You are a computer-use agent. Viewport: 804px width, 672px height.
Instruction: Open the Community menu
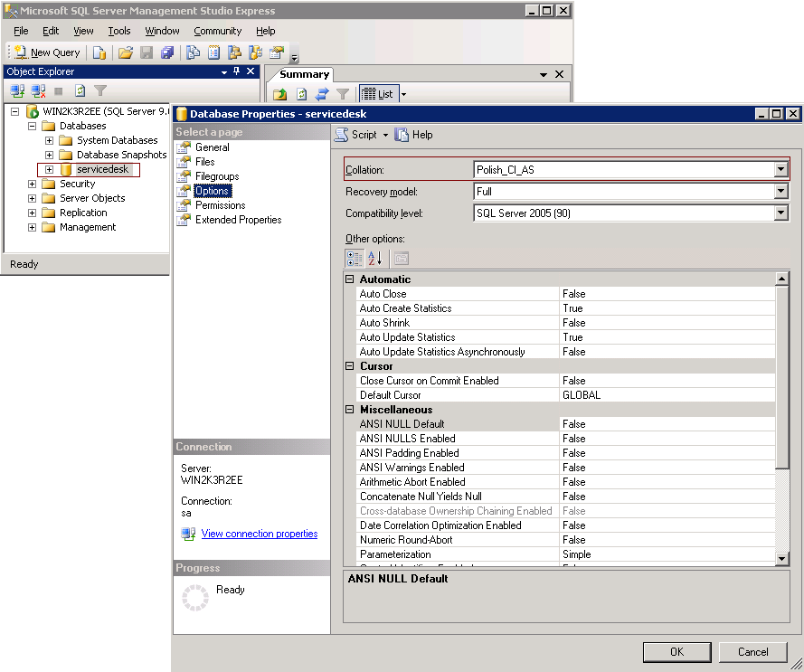click(217, 31)
